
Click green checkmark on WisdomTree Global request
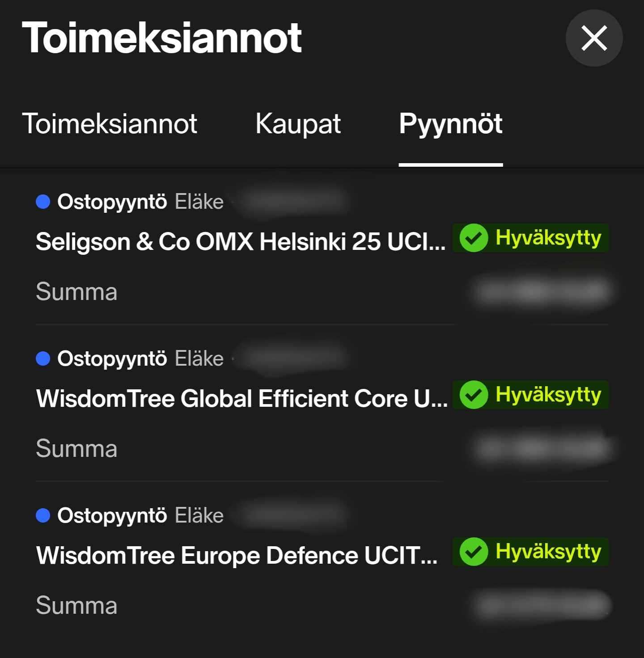[474, 395]
